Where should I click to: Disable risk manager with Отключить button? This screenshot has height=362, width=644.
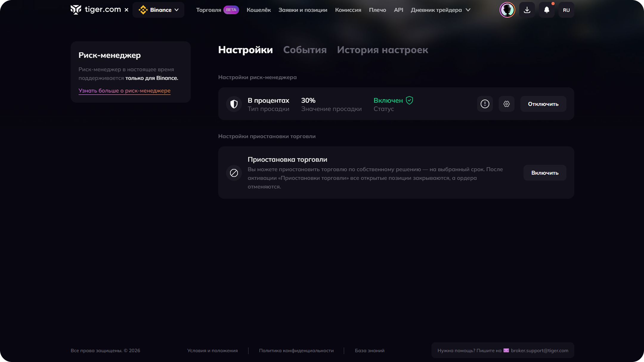point(543,104)
